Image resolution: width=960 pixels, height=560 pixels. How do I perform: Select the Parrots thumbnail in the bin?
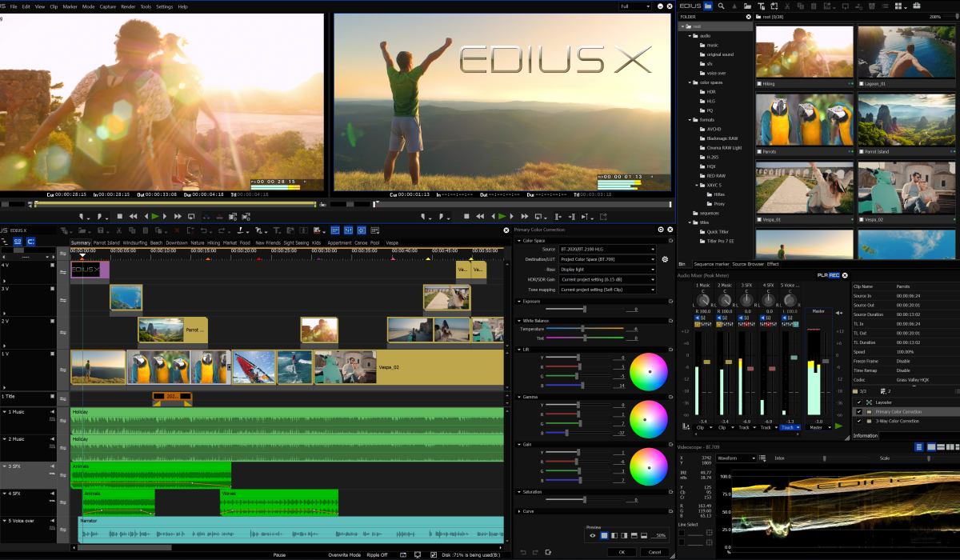804,120
